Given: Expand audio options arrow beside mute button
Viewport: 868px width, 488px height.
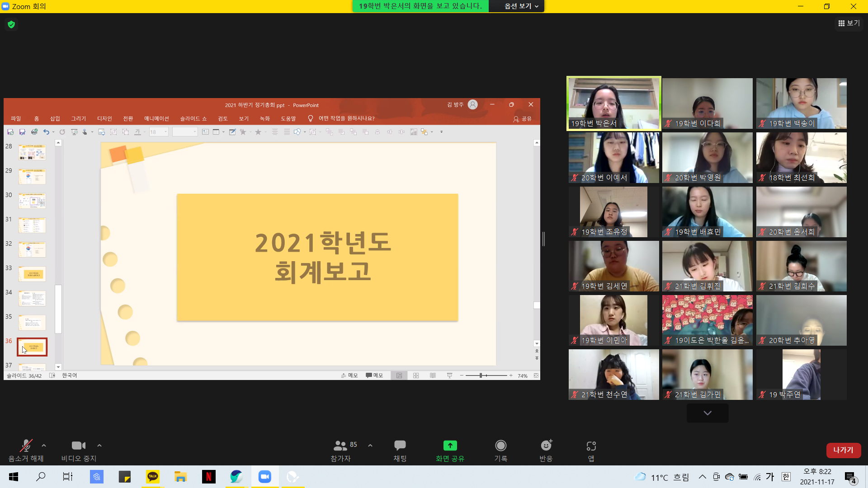Looking at the screenshot, I should tap(44, 446).
